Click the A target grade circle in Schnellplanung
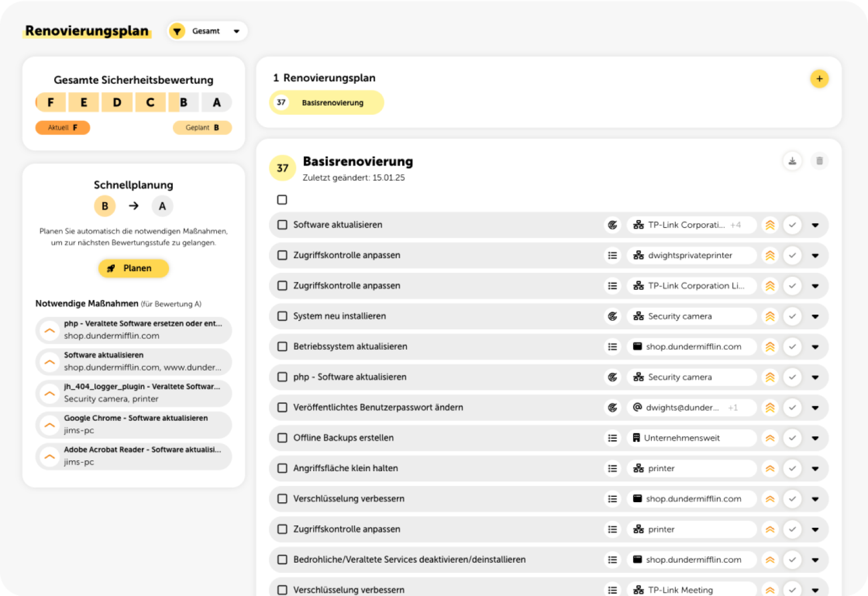 click(x=162, y=206)
